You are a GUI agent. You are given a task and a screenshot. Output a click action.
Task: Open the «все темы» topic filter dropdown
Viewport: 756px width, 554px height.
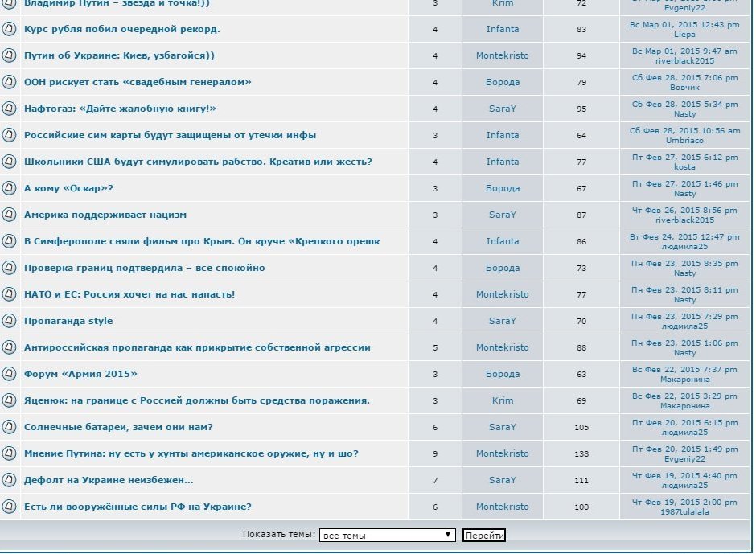pyautogui.click(x=387, y=536)
